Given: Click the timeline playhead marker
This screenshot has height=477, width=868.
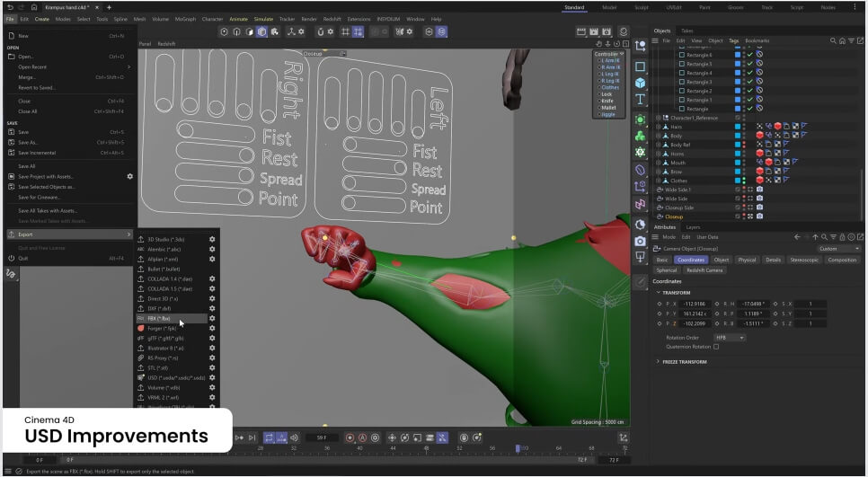Looking at the screenshot, I should click(x=518, y=448).
